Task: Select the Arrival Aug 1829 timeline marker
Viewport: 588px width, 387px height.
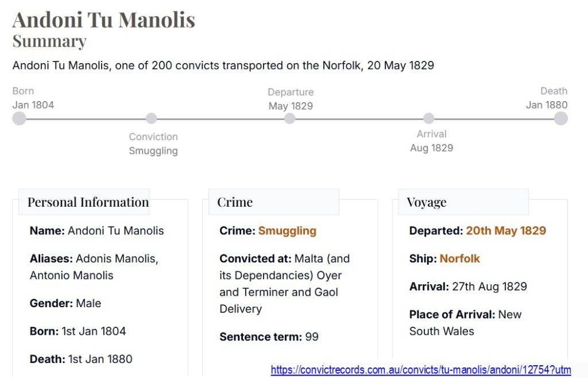Action: click(428, 118)
